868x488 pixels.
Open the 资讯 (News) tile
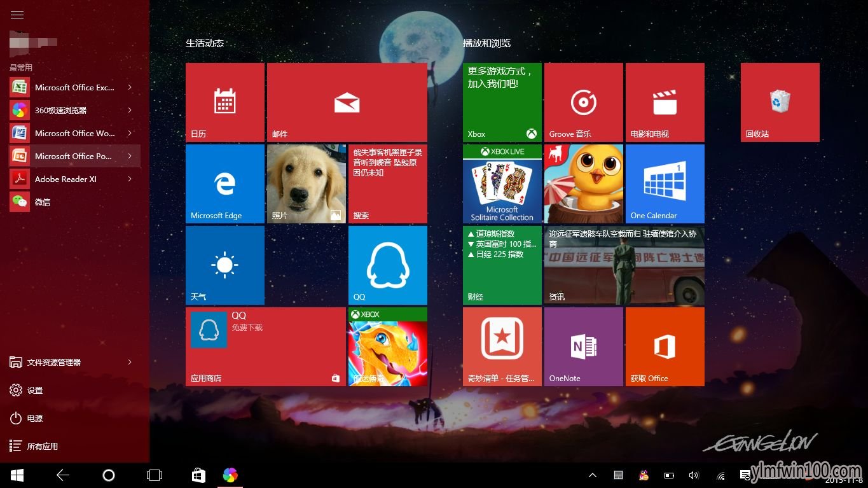[624, 265]
